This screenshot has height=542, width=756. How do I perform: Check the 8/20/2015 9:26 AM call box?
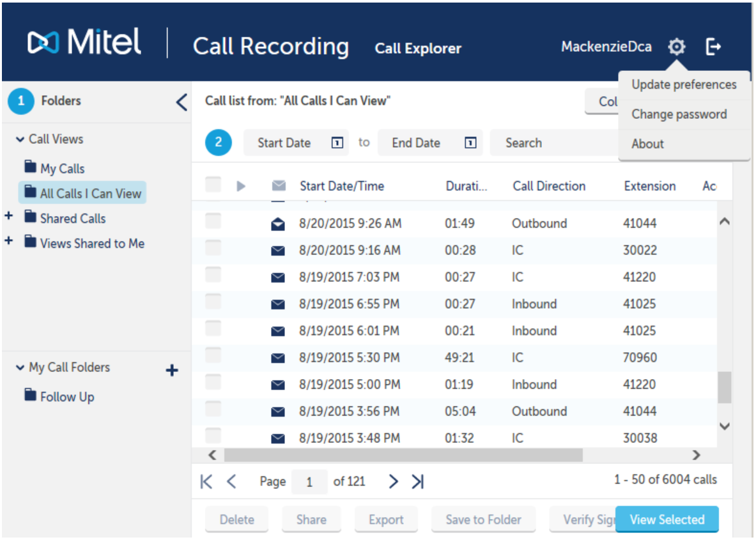coord(213,221)
